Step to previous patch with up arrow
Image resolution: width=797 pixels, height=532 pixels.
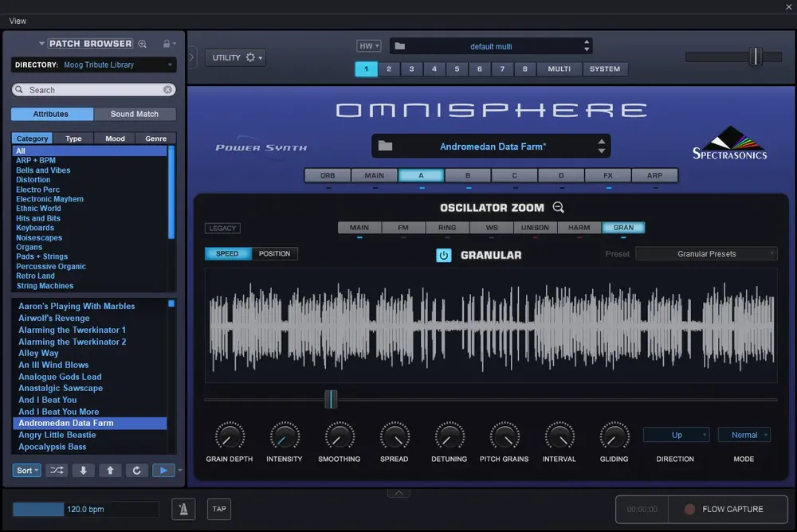pos(110,471)
